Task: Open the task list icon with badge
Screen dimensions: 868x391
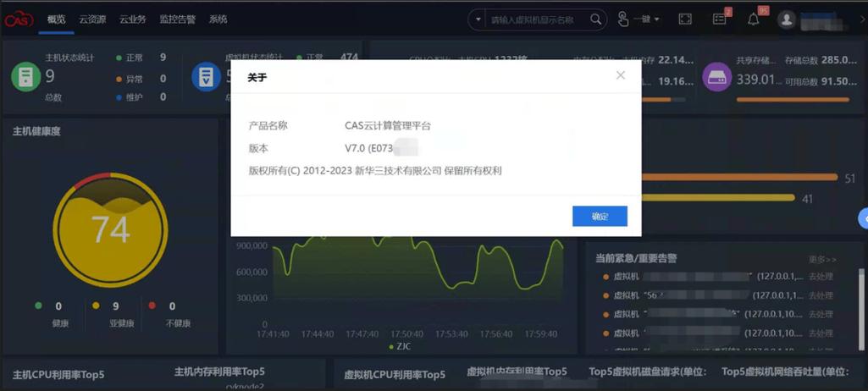Action: pos(720,19)
